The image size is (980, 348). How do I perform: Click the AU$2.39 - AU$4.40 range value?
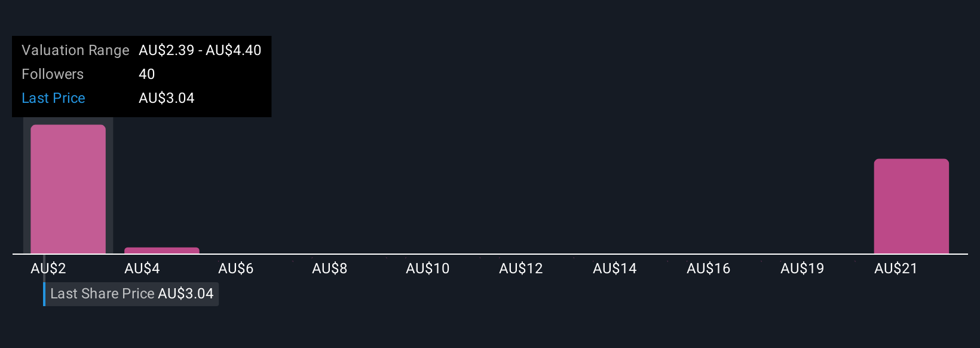tap(200, 50)
